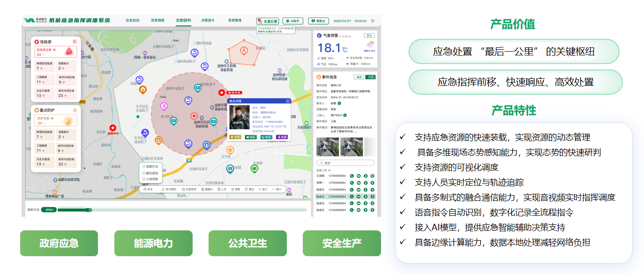The image size is (644, 274).
Task: Click phone icon in 王志刚 row
Action: point(352,176)
